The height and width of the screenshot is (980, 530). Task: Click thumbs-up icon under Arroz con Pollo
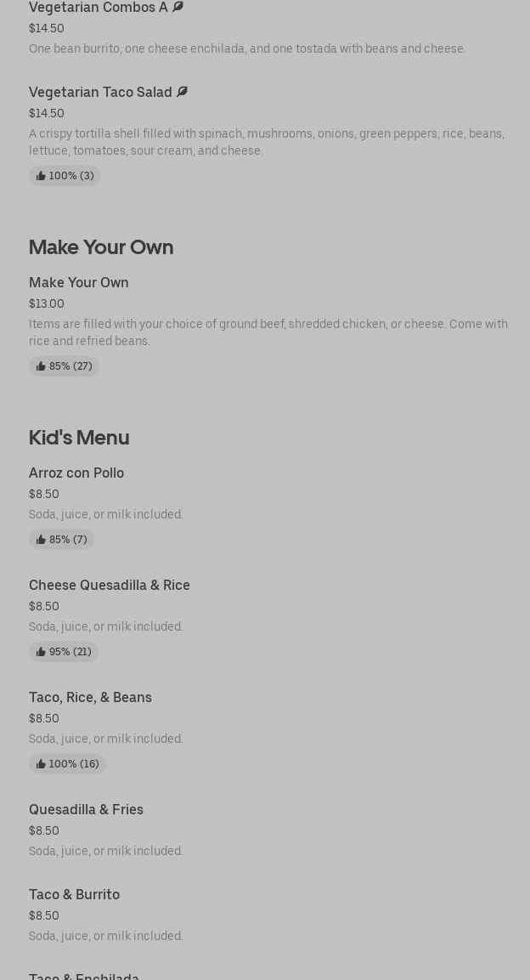tap(41, 540)
